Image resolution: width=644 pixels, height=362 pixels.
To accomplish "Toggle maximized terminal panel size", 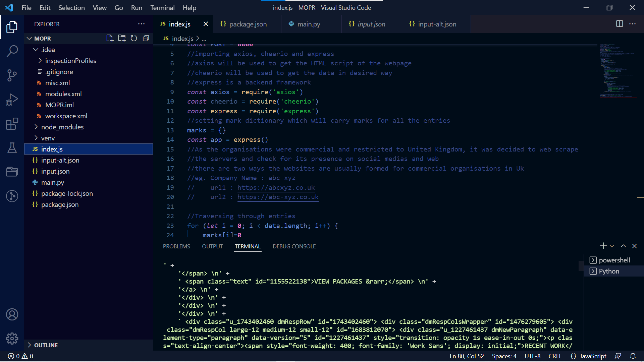I will (623, 246).
